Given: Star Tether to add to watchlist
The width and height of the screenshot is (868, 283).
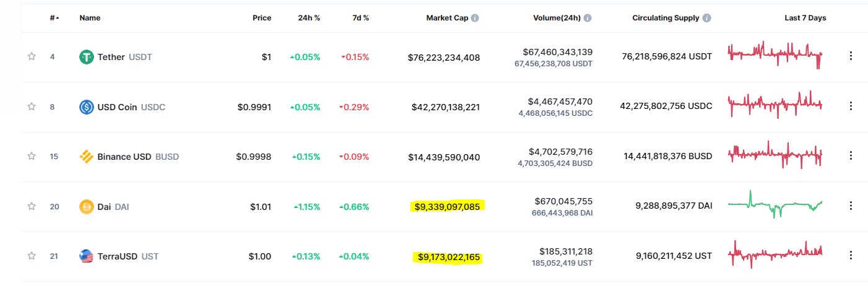Looking at the screenshot, I should [32, 56].
